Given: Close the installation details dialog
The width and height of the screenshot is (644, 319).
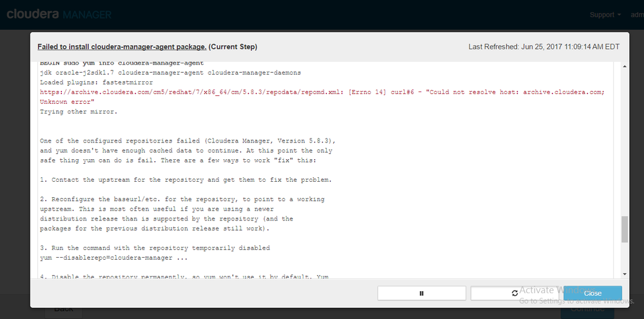Looking at the screenshot, I should (x=592, y=293).
